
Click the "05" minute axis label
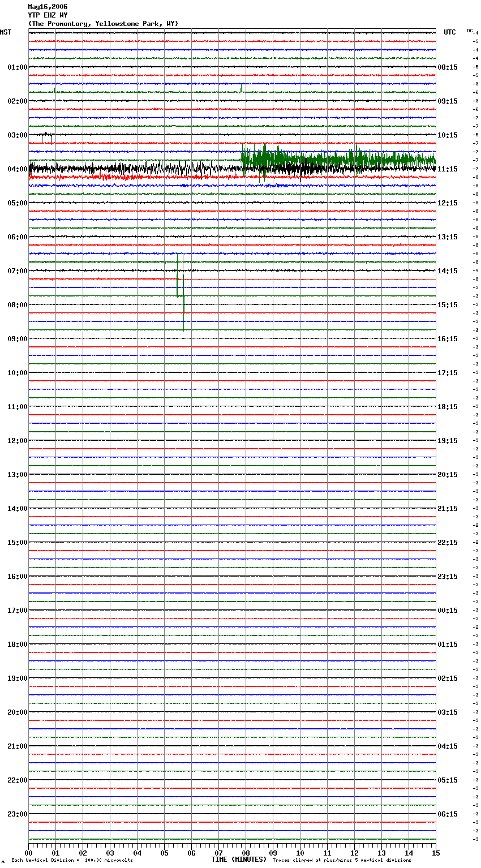[x=164, y=853]
